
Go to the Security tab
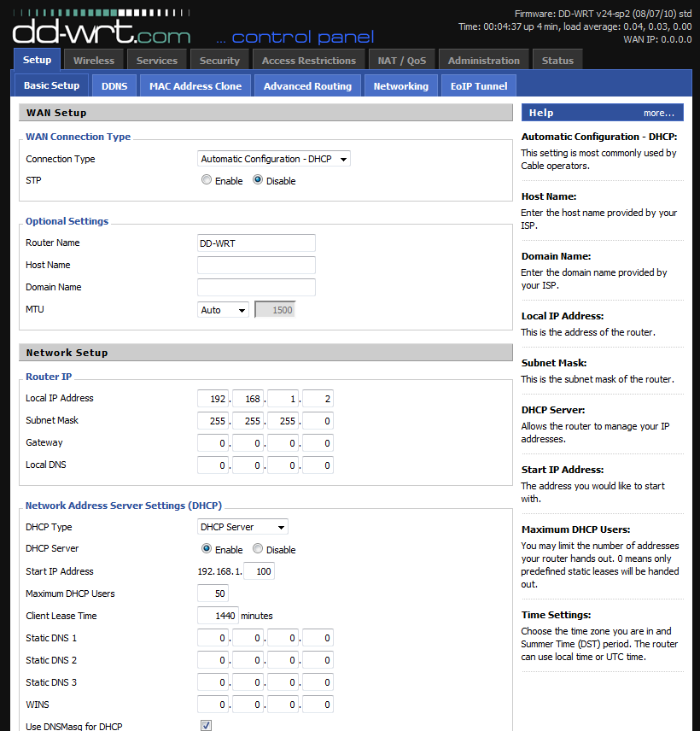click(x=219, y=60)
